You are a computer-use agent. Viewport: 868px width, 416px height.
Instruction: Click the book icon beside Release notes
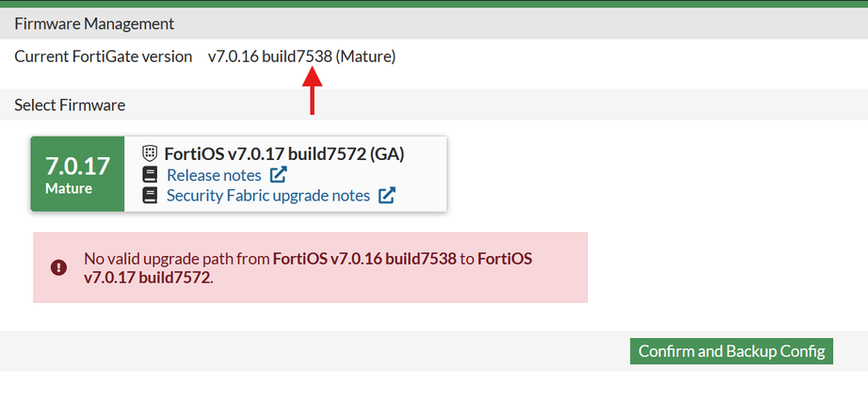[x=150, y=175]
